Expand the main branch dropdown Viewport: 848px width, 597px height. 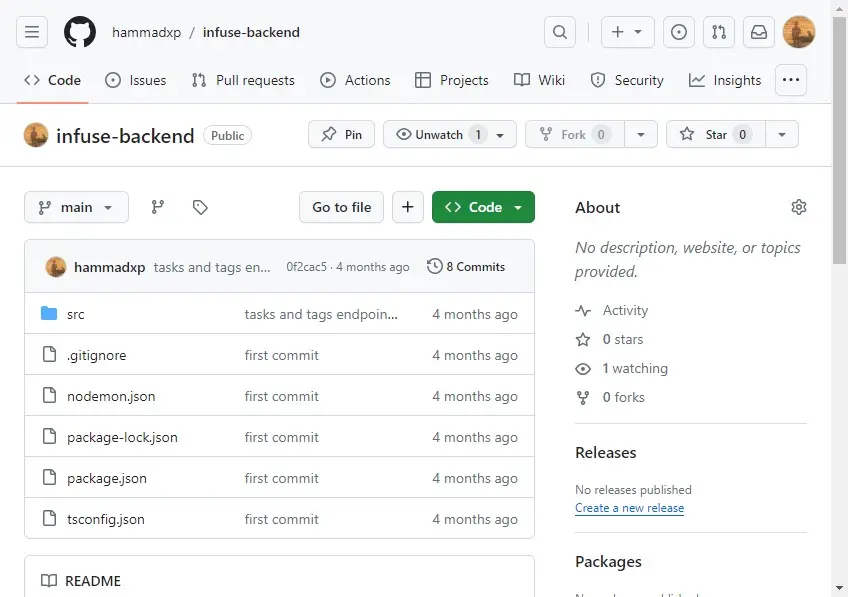pyautogui.click(x=76, y=207)
